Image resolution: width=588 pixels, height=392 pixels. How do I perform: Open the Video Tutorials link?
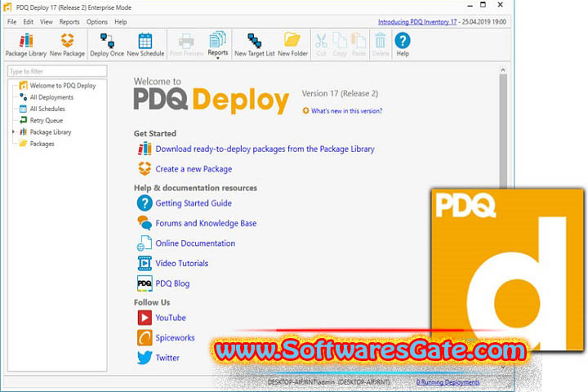(x=181, y=263)
